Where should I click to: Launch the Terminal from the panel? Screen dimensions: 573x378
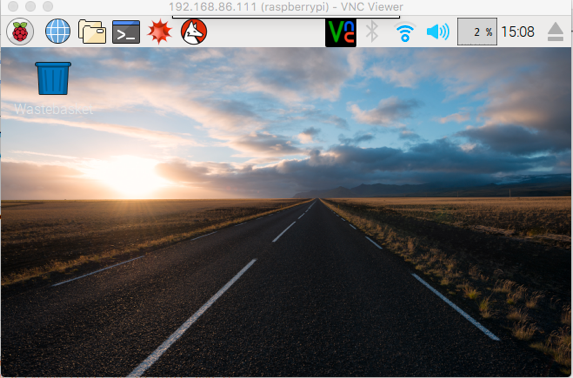[126, 32]
